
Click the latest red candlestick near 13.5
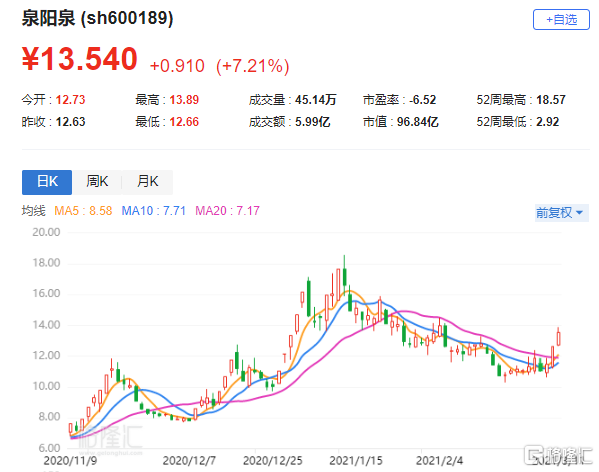click(559, 339)
